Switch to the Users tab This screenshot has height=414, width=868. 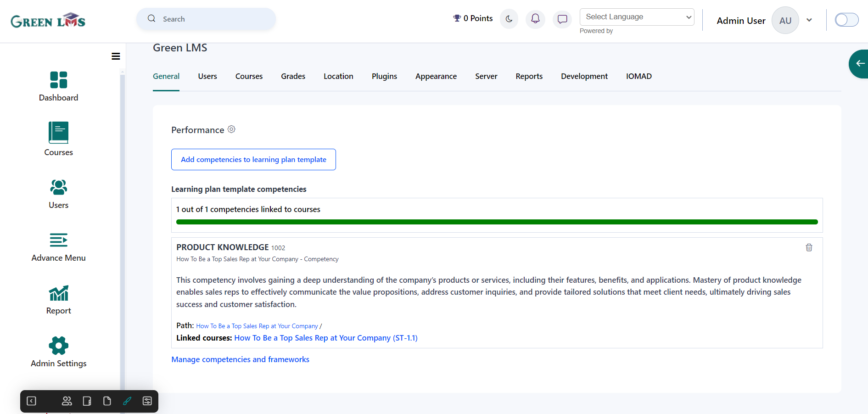click(207, 76)
